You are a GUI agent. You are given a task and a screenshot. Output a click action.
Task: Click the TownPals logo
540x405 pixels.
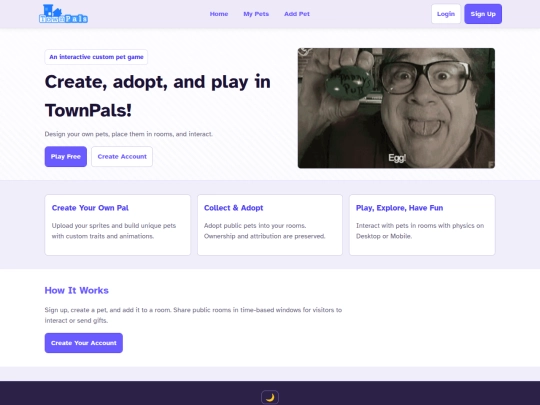click(63, 14)
